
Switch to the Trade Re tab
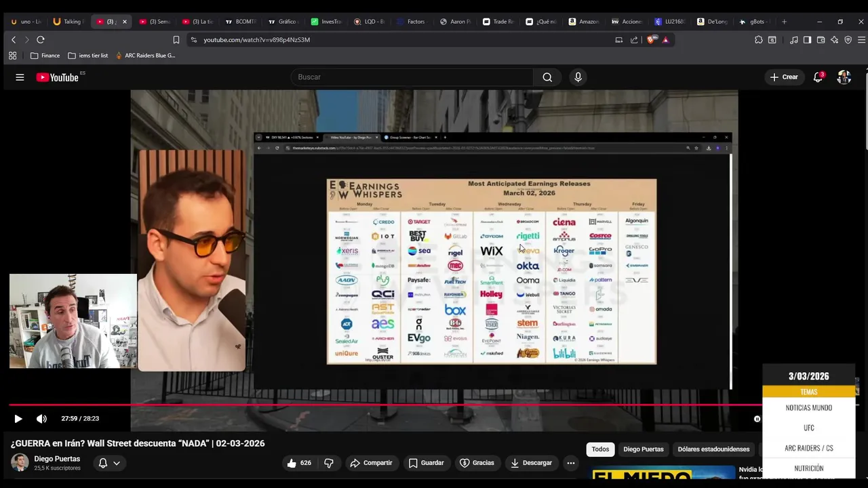pyautogui.click(x=498, y=22)
